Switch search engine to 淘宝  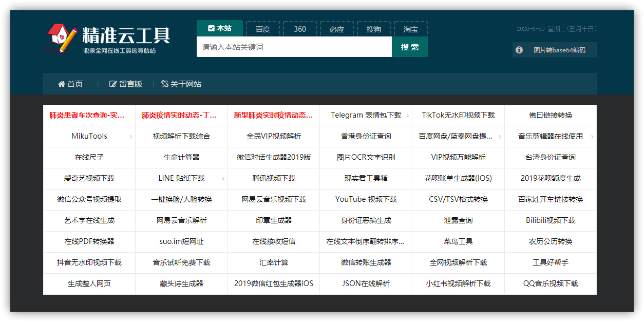[411, 29]
